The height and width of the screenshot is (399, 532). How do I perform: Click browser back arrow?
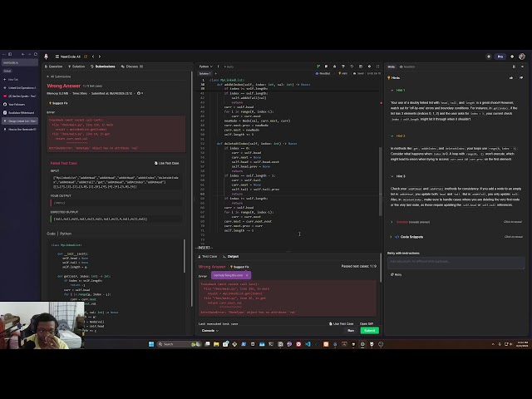(22, 54)
